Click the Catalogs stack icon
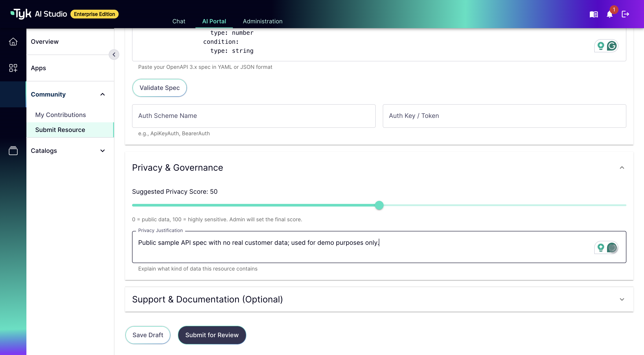The image size is (644, 355). point(13,151)
